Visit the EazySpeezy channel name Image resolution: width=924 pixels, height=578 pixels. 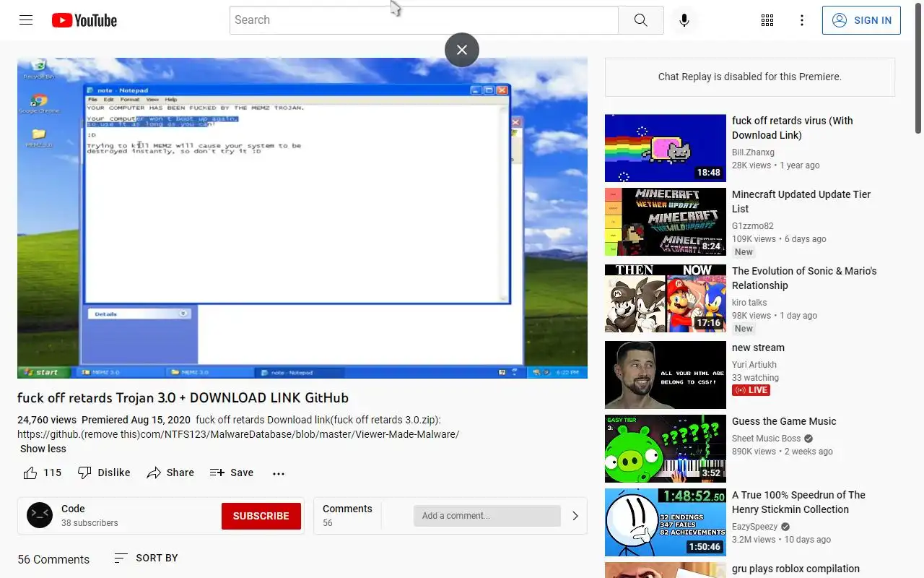(x=755, y=527)
